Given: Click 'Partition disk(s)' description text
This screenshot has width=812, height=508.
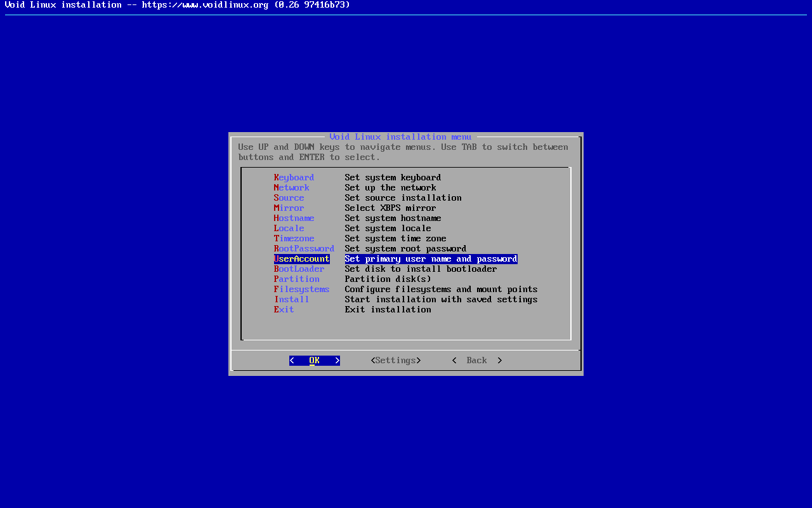Looking at the screenshot, I should [x=388, y=279].
